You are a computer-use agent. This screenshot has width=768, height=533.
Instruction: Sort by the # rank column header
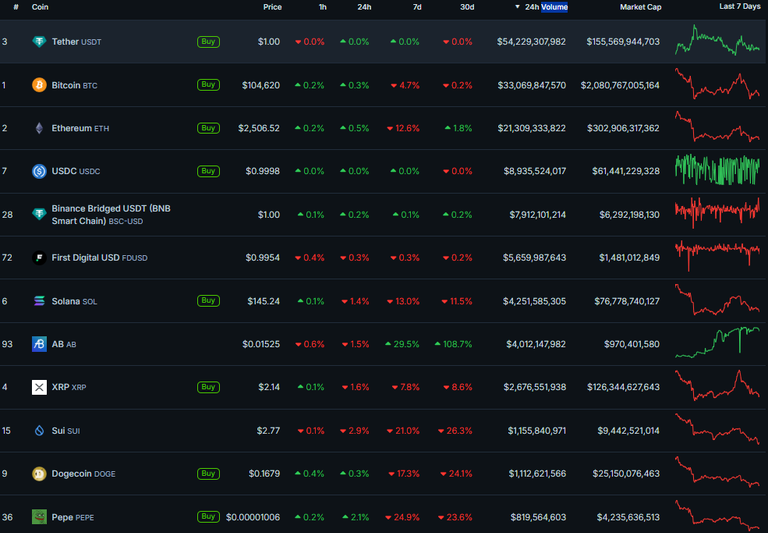coord(16,7)
